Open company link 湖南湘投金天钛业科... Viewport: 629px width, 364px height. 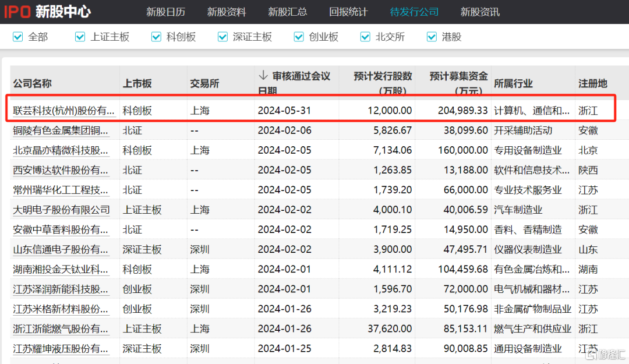(61, 269)
